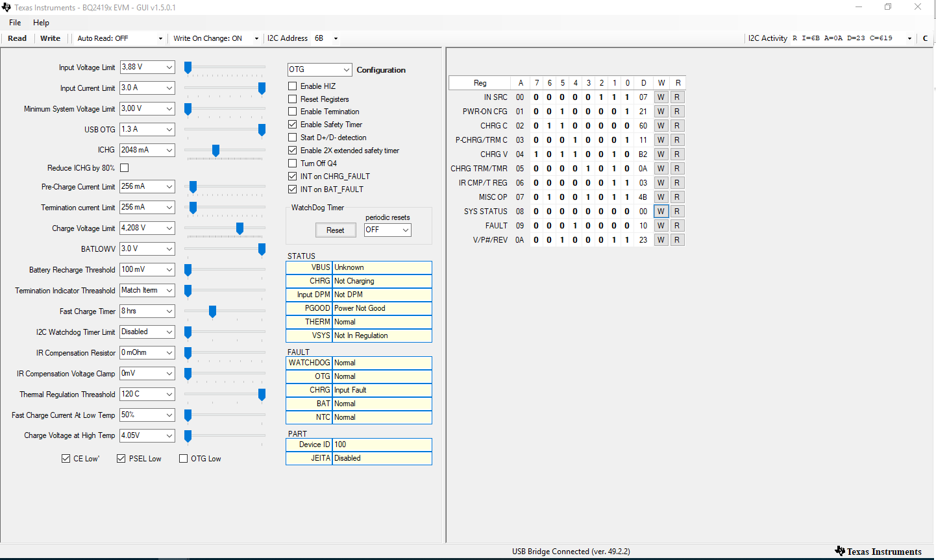This screenshot has width=936, height=560.
Task: Toggle bit 6 of the MISC OP register
Action: click(549, 197)
